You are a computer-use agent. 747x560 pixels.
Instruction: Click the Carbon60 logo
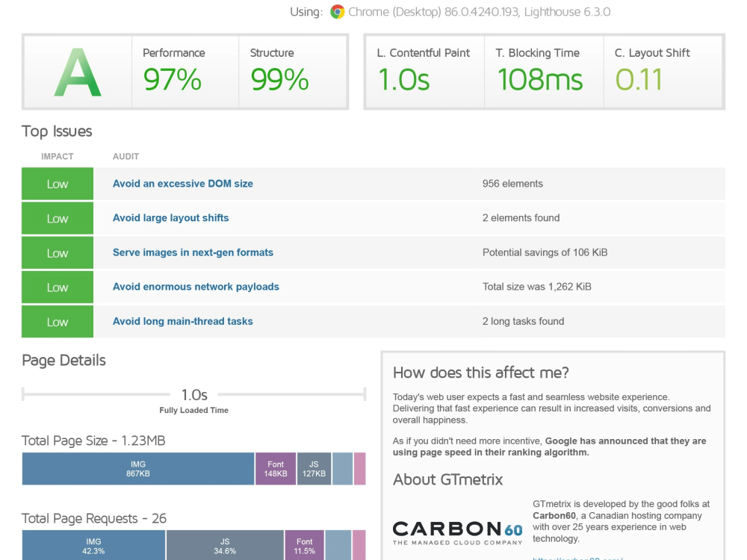point(457,532)
